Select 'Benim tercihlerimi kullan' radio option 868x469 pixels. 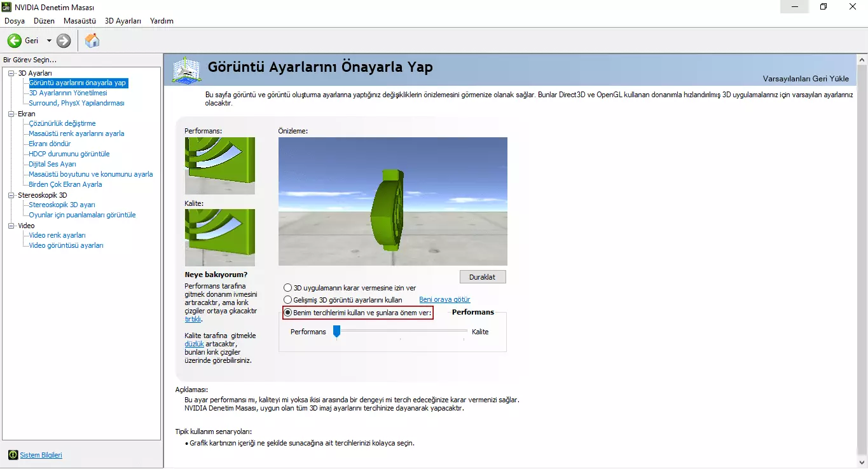click(288, 313)
